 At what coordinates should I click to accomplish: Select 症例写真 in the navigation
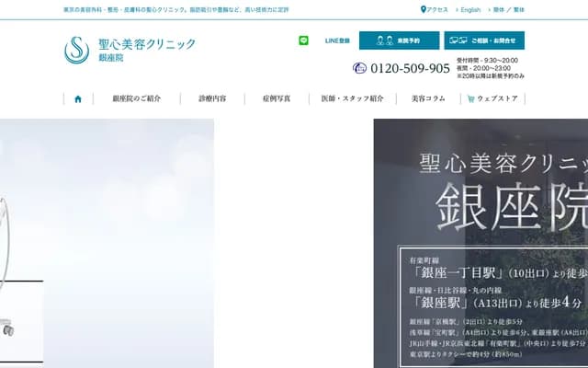point(276,98)
